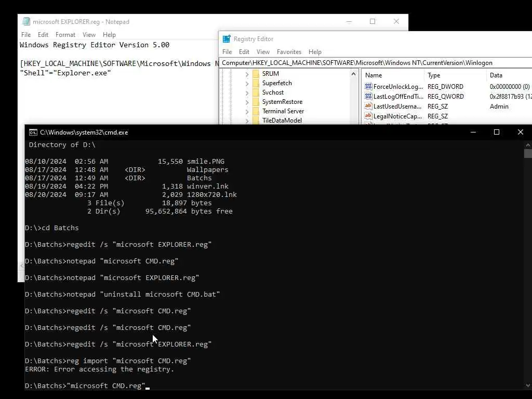The height and width of the screenshot is (399, 532).
Task: Click the cmd window scrollbar down arrow
Action: 528,385
